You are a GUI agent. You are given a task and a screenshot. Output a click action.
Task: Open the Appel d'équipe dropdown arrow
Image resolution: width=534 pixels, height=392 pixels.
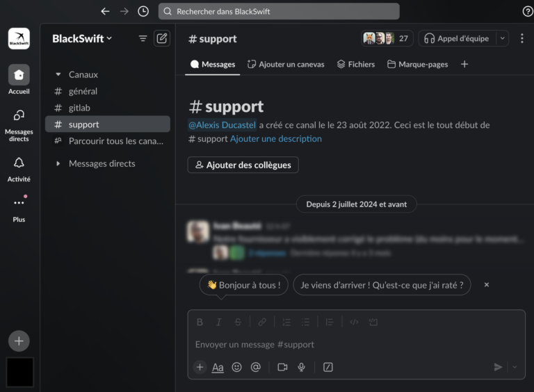pos(502,38)
